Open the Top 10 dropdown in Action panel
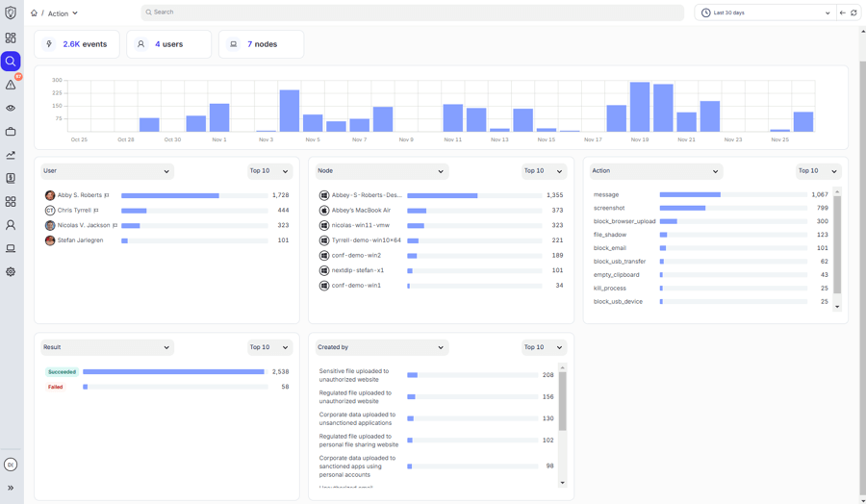The image size is (866, 504). (x=817, y=171)
